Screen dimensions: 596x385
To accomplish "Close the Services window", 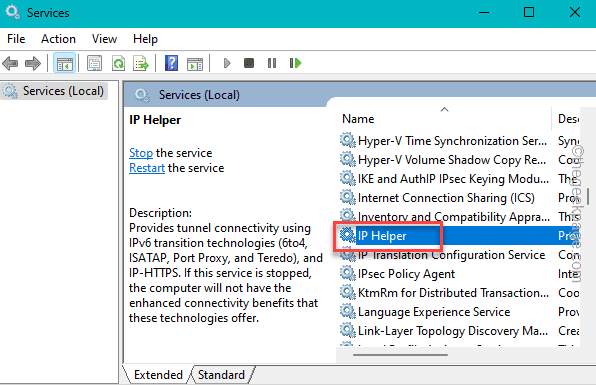I will [575, 13].
